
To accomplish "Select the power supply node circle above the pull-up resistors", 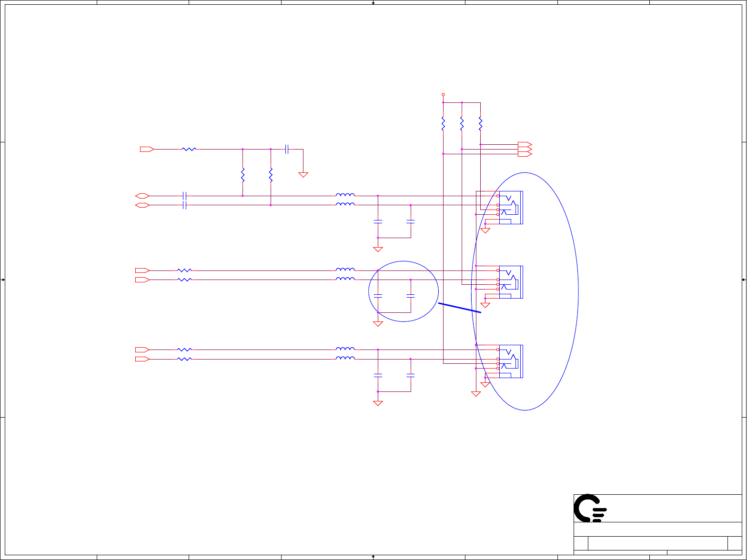I will pyautogui.click(x=443, y=95).
